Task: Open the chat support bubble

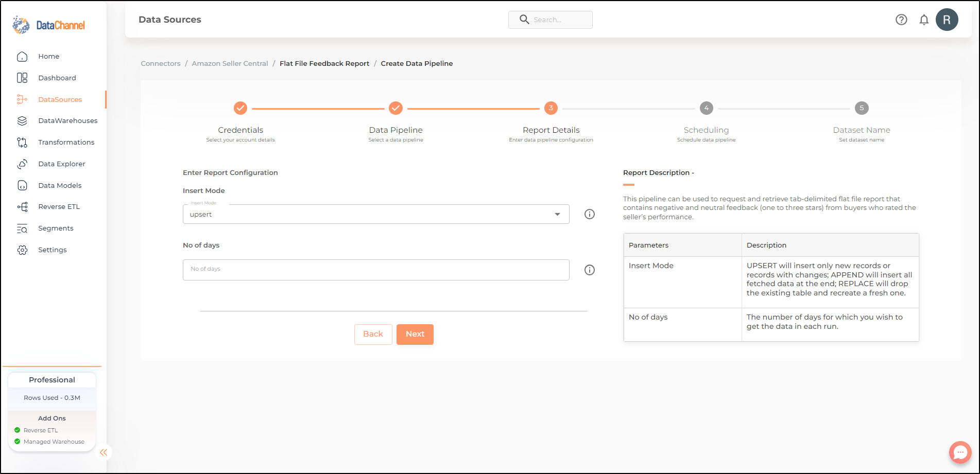Action: coord(960,452)
